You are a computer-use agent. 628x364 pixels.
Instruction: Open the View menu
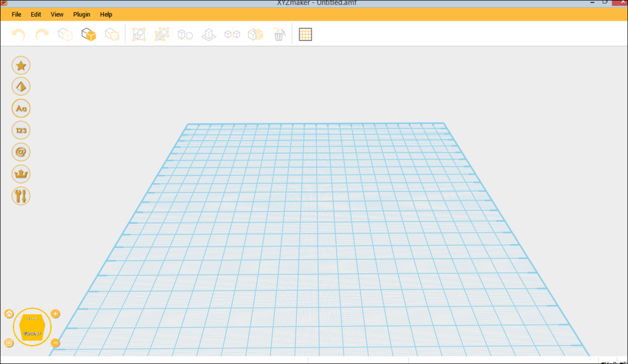pos(57,14)
